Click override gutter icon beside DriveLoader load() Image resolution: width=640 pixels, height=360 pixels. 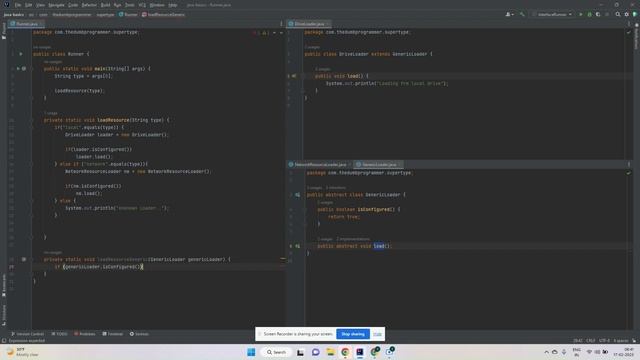294,76
